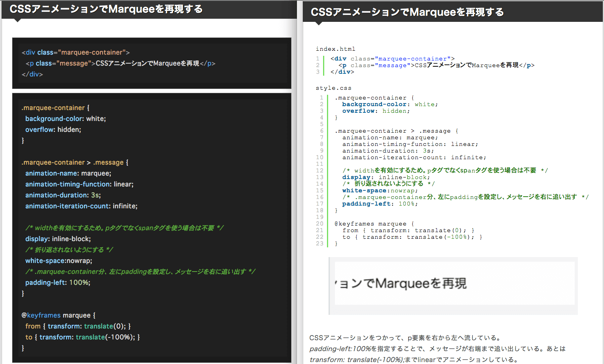Click the 'index.html' file label
This screenshot has width=604, height=364.
coord(336,49)
